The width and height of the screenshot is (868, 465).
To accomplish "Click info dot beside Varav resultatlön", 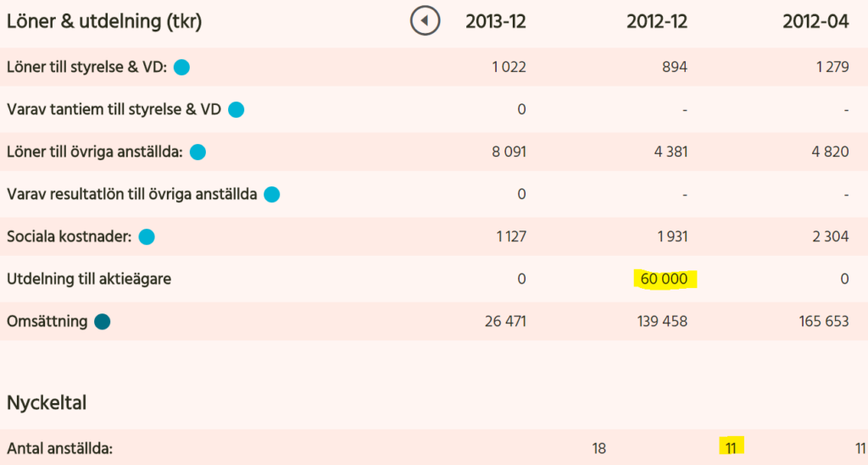I will point(272,195).
